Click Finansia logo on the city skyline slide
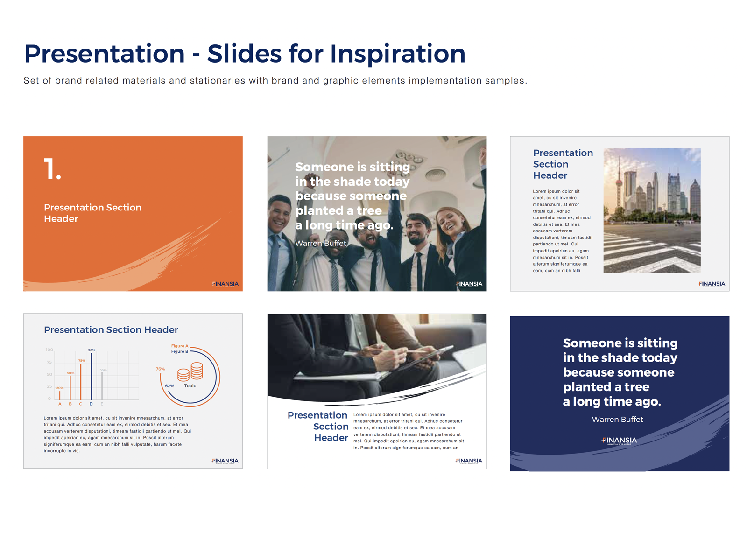 coord(712,284)
